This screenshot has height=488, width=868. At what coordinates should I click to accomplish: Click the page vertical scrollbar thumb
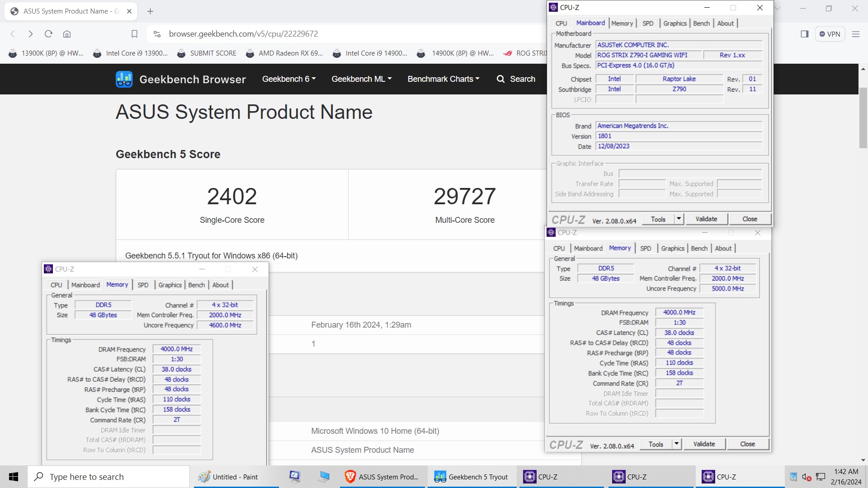tap(863, 117)
